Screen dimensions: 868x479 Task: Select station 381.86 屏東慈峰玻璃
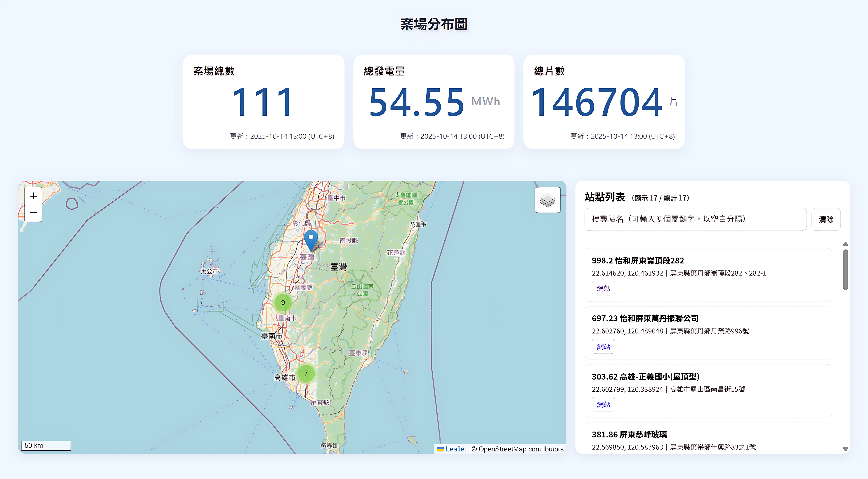pos(629,434)
